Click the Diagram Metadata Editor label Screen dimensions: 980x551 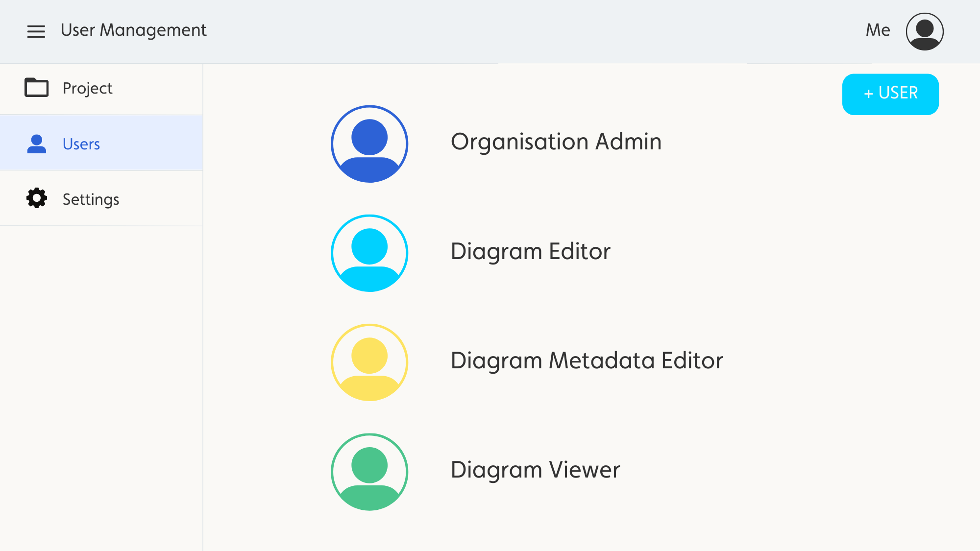point(587,361)
